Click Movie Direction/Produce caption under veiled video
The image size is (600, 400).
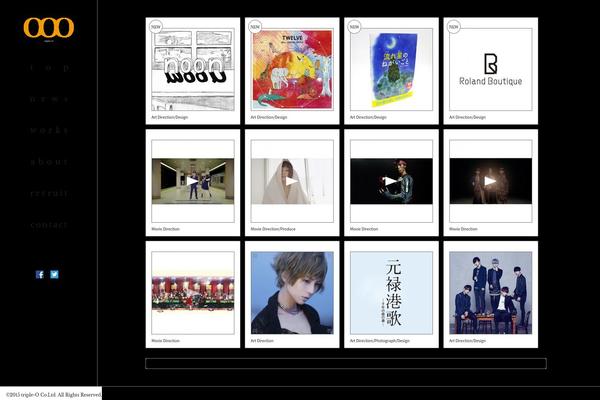pyautogui.click(x=273, y=229)
